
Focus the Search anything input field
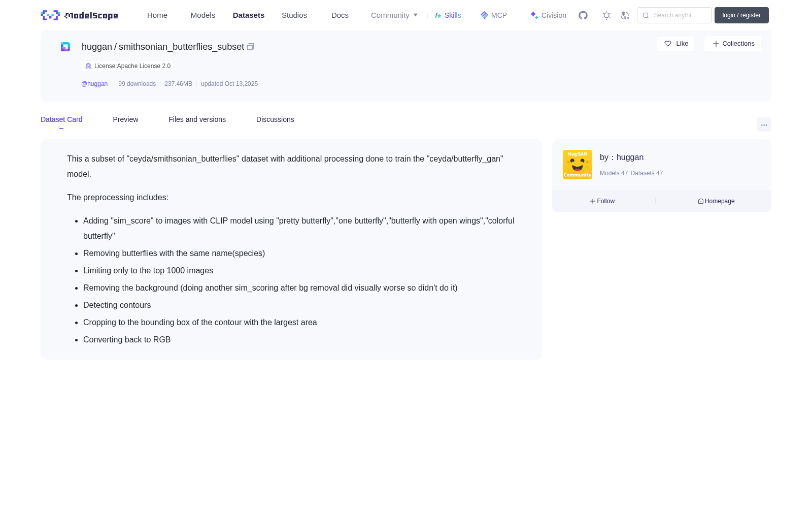click(x=674, y=15)
